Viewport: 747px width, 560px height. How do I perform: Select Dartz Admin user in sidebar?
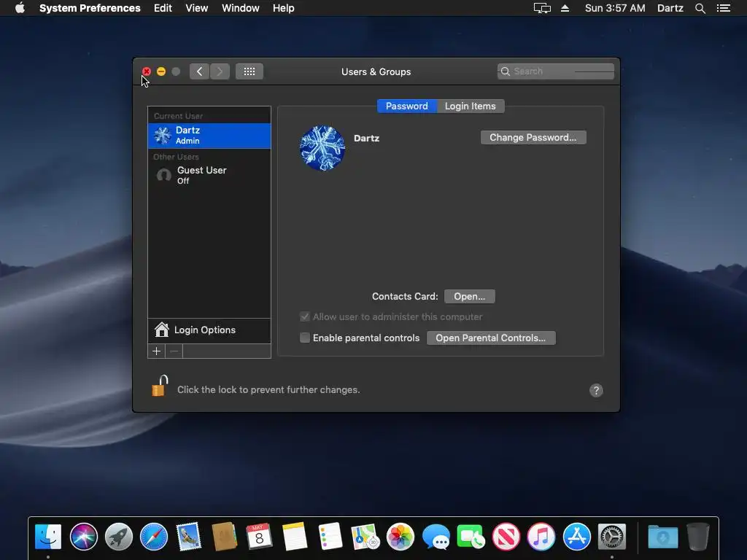[209, 136]
